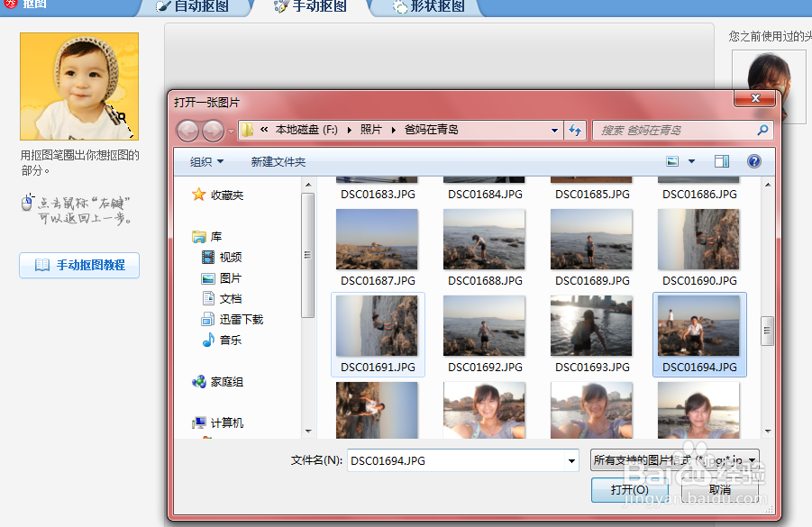The image size is (812, 527).
Task: Click file name DSC01686.JPG
Action: click(x=699, y=194)
